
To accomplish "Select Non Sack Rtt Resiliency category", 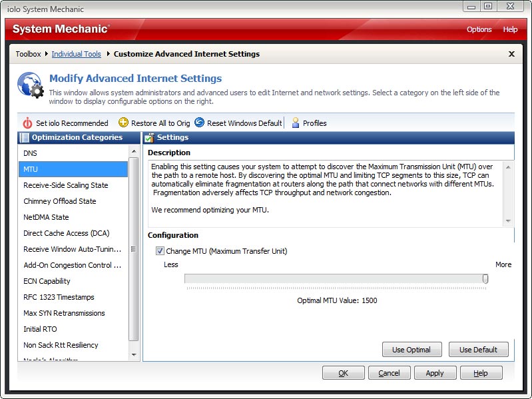I will [73, 345].
